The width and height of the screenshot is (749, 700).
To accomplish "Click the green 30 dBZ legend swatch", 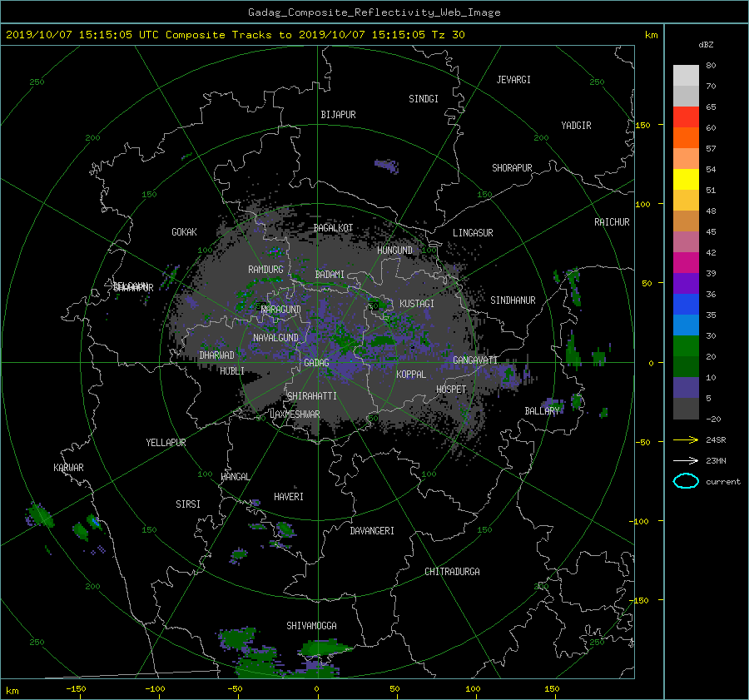I will (x=686, y=345).
